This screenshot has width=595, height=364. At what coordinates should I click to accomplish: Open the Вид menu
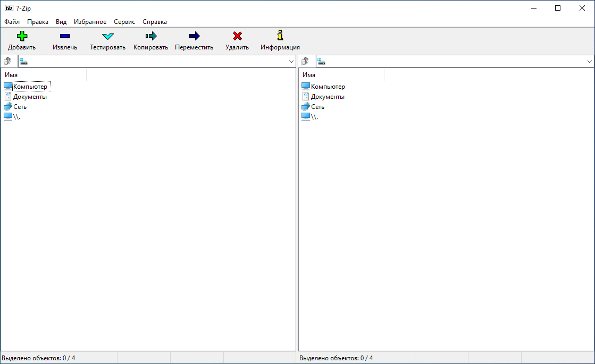[x=61, y=22]
